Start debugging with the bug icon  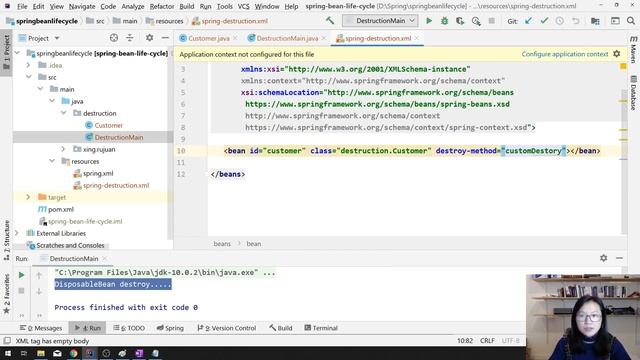point(444,21)
